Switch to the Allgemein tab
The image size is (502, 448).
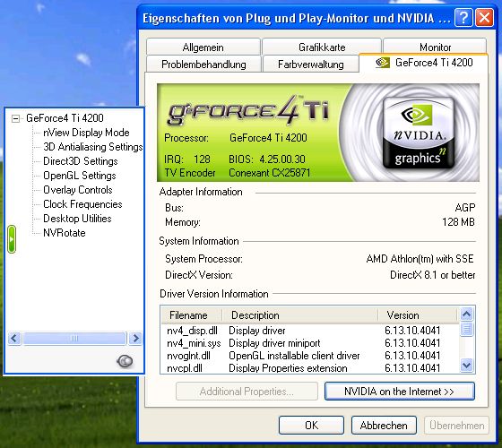203,47
